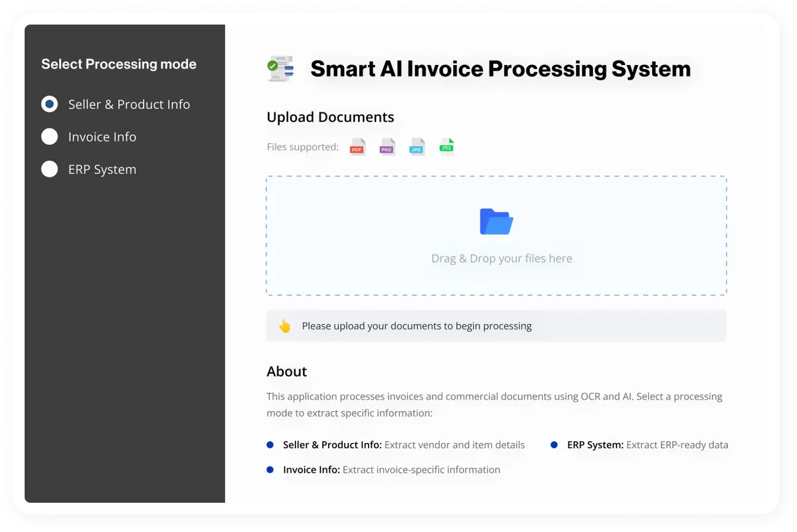The height and width of the screenshot is (532, 797).
Task: Select the Seller & Product Info radio button
Action: coord(49,104)
